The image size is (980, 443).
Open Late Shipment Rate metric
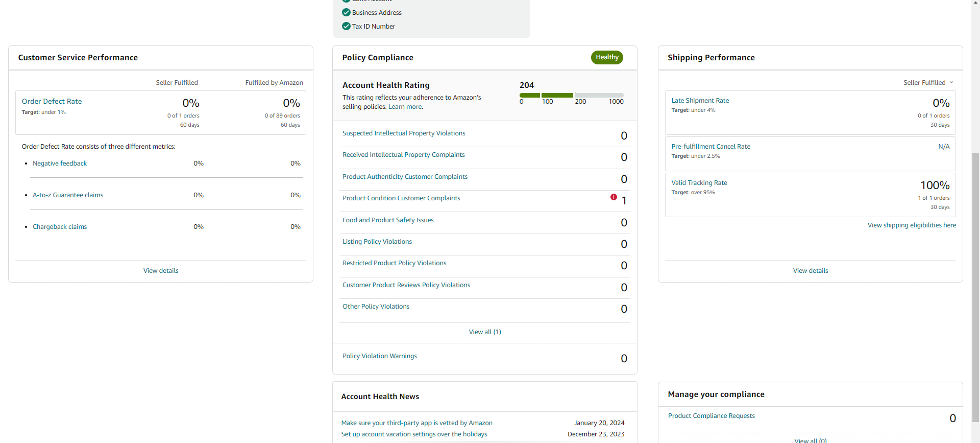pos(700,101)
